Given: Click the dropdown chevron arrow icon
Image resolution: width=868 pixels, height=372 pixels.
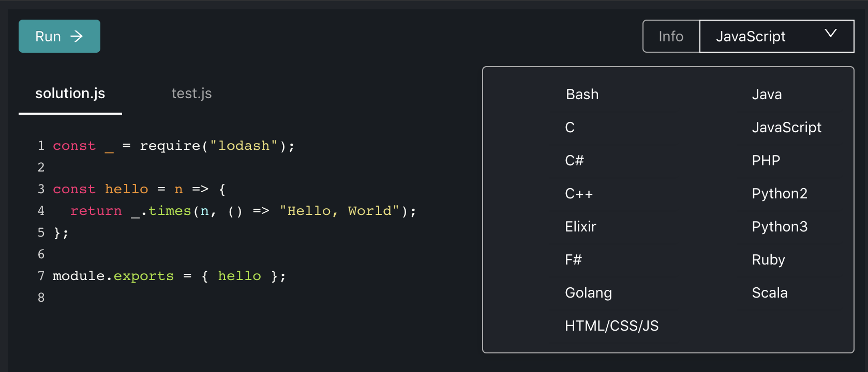Looking at the screenshot, I should tap(831, 34).
